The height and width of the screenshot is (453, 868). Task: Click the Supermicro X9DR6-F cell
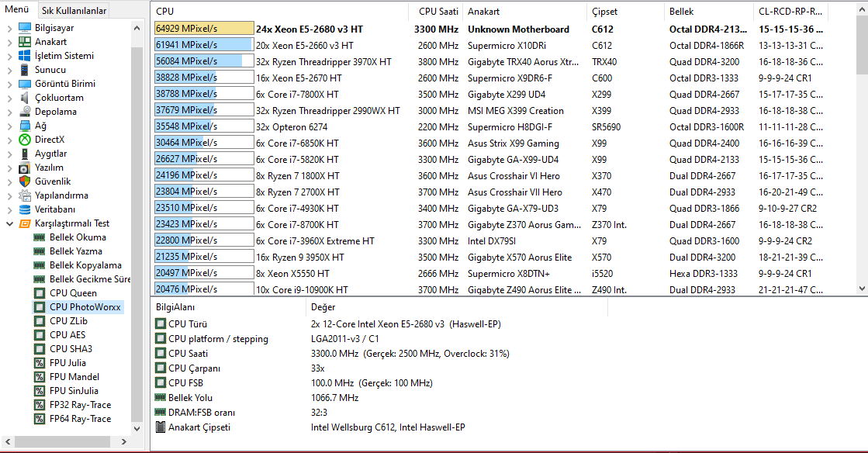coord(510,78)
